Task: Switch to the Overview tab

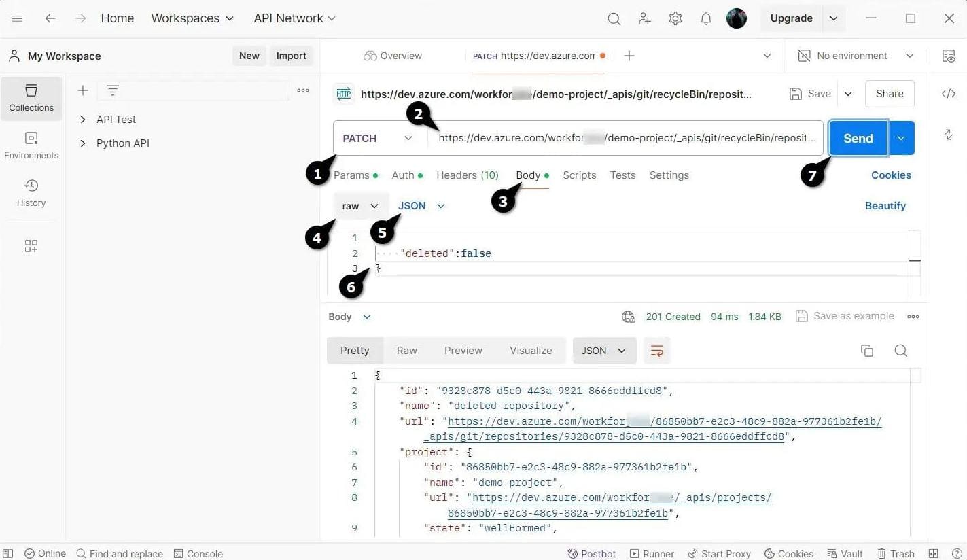Action: (393, 56)
